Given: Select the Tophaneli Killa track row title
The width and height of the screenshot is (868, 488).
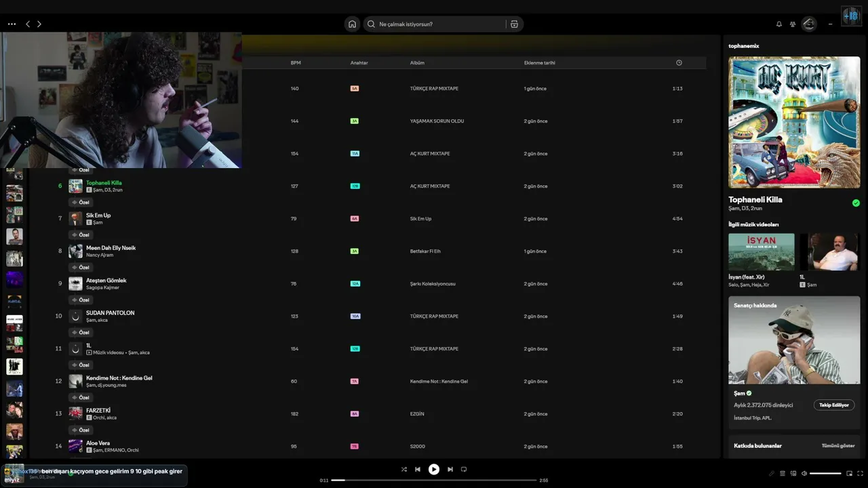Looking at the screenshot, I should point(104,182).
